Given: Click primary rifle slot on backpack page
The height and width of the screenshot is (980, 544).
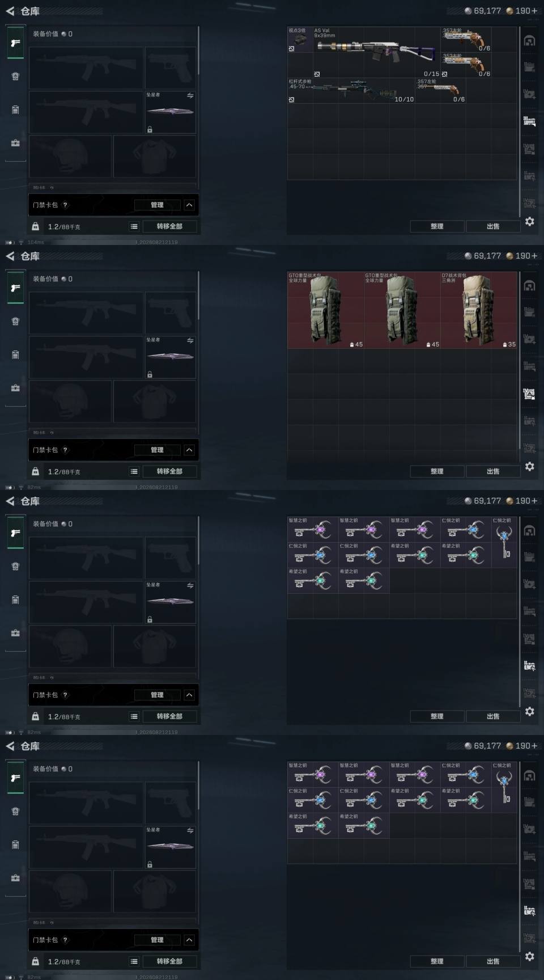Looking at the screenshot, I should [x=86, y=312].
